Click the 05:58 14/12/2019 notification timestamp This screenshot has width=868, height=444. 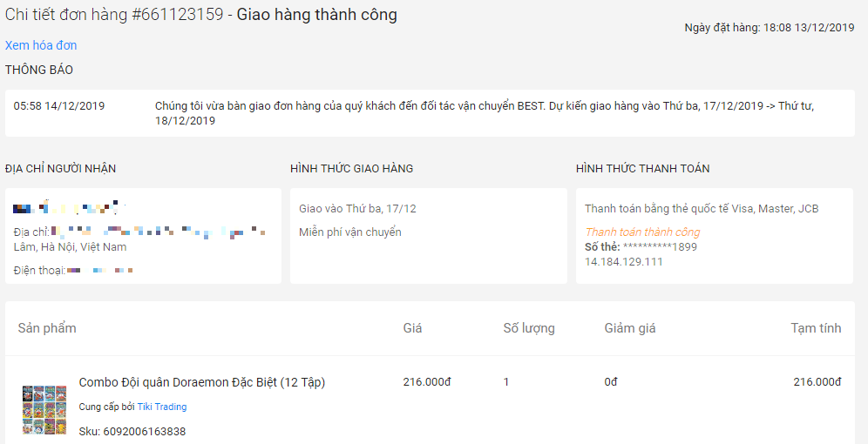(x=59, y=106)
